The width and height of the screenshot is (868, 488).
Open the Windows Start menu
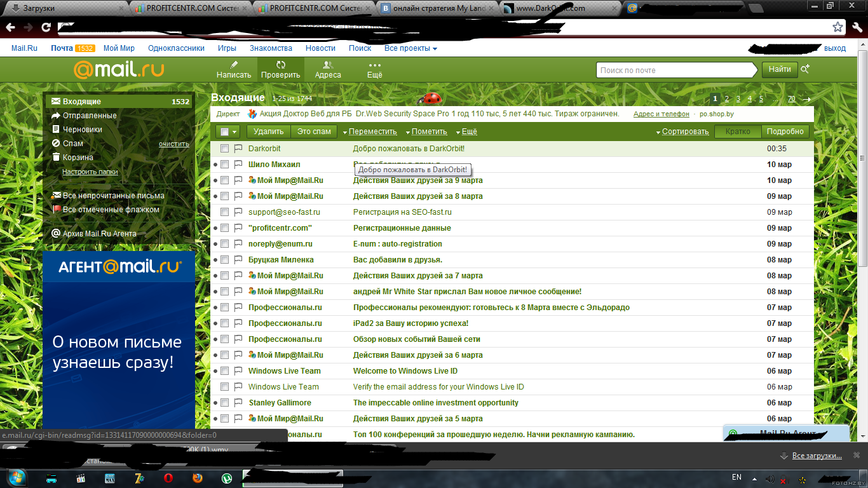click(x=17, y=477)
